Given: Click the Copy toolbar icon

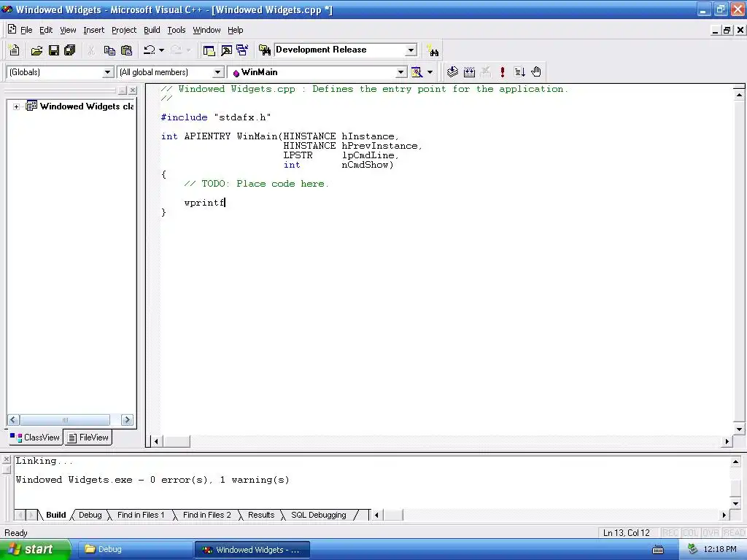Looking at the screenshot, I should [109, 50].
